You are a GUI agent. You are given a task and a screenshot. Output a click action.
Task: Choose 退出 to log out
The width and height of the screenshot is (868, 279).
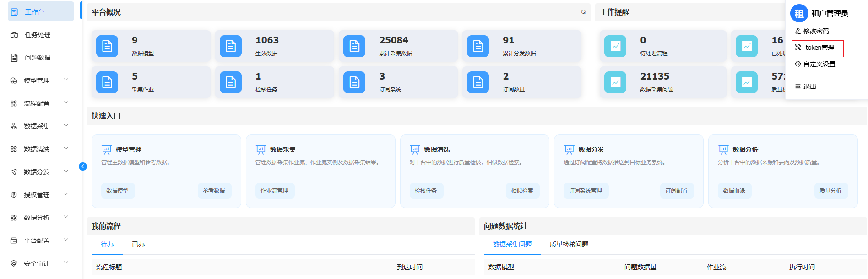(809, 86)
